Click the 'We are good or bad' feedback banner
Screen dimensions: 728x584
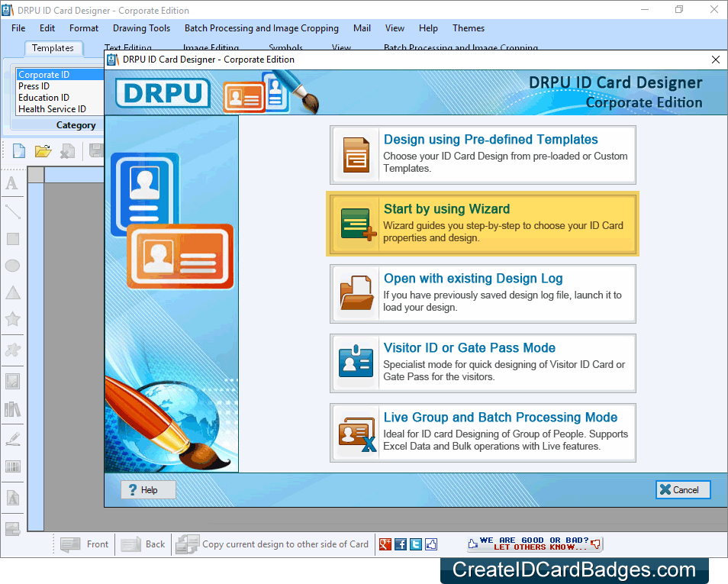pos(535,544)
